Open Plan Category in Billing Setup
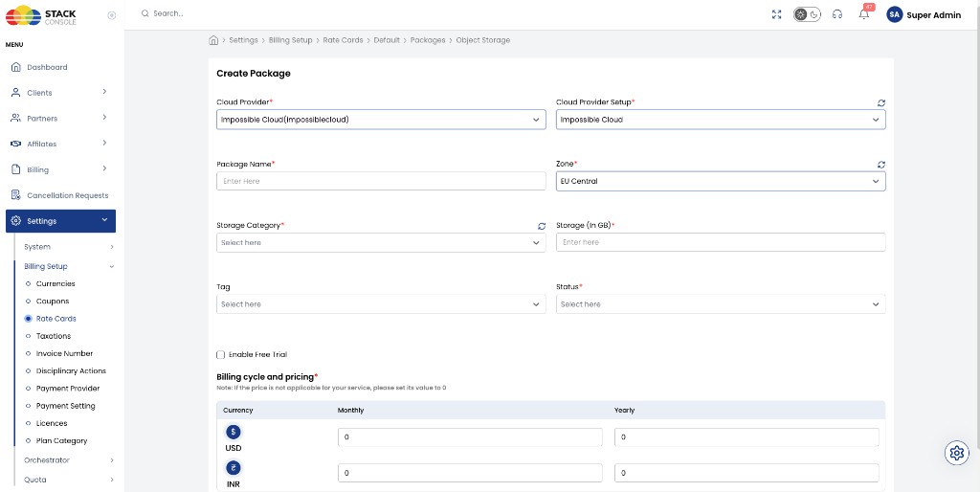980x492 pixels. [62, 441]
